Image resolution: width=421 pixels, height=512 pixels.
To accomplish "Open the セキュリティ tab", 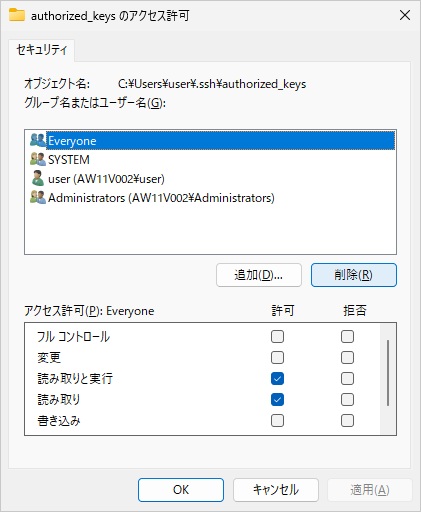I will pos(42,50).
